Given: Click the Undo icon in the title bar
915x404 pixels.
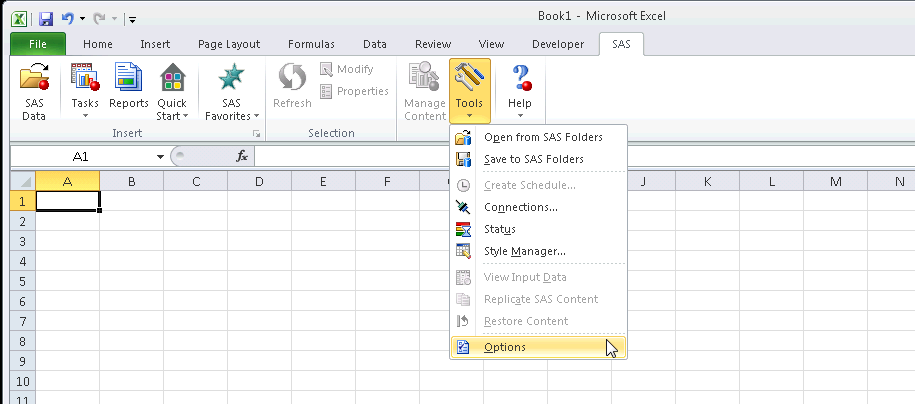Looking at the screenshot, I should click(x=67, y=17).
